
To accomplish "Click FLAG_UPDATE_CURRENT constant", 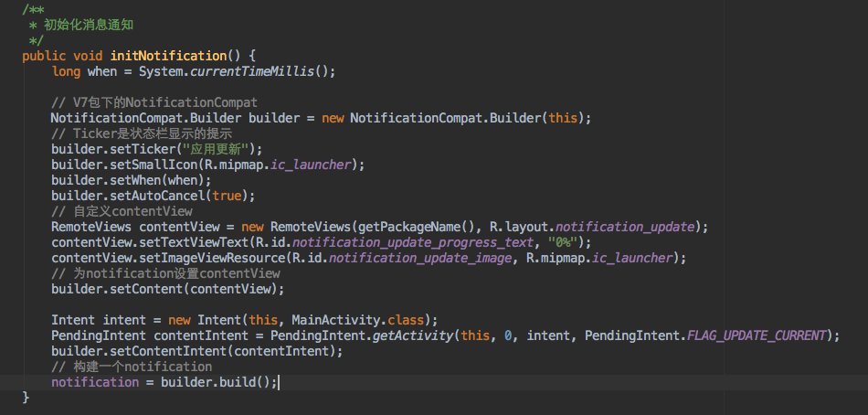I will point(757,335).
